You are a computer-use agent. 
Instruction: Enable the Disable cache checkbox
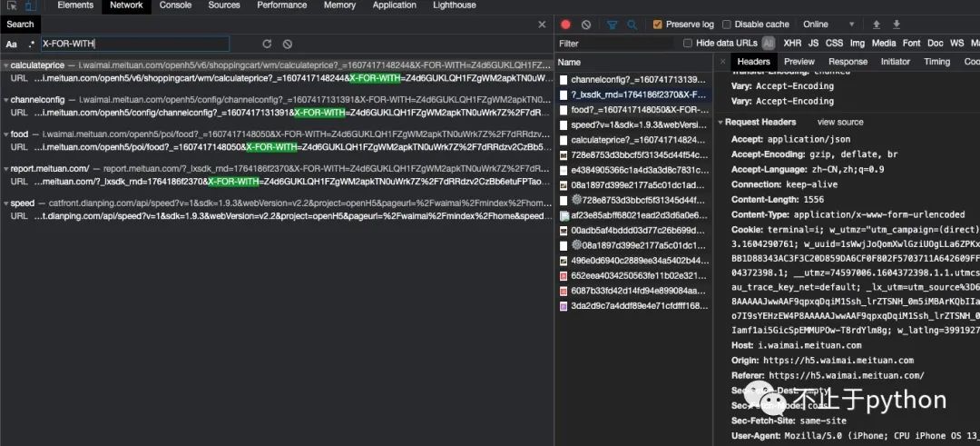727,25
